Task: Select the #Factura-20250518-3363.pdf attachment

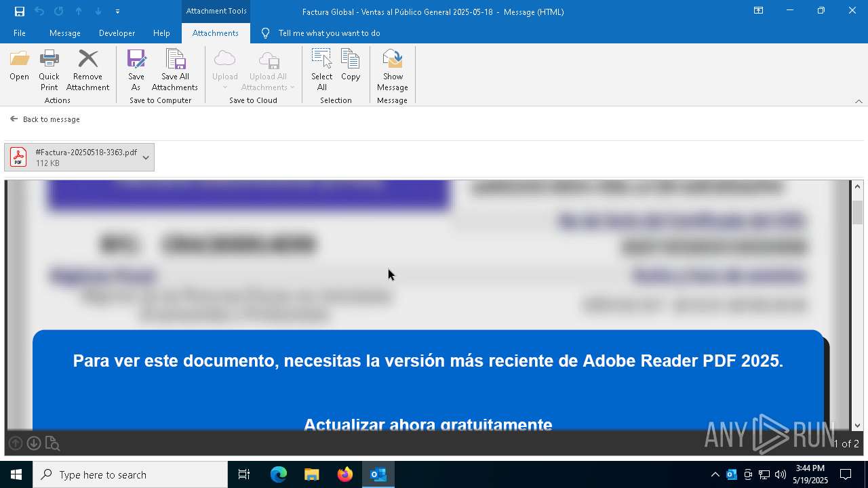Action: (x=79, y=157)
